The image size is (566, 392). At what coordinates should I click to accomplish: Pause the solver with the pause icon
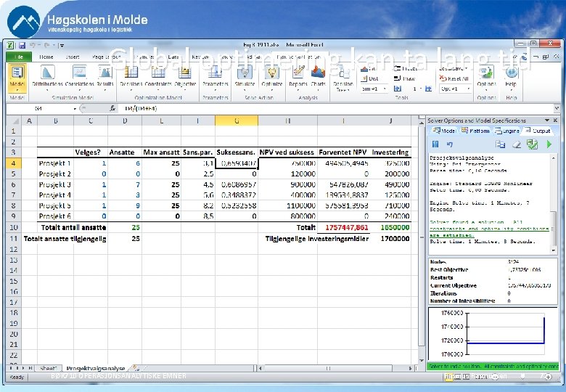pyautogui.click(x=435, y=144)
